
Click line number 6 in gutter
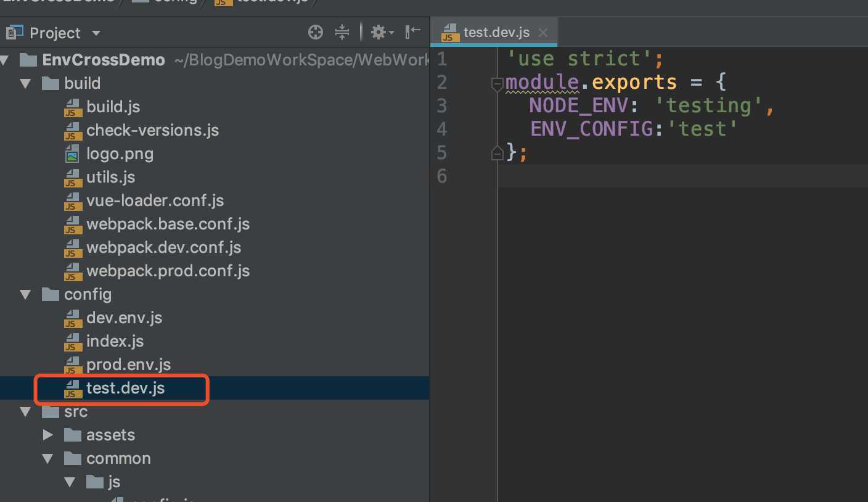pos(441,176)
